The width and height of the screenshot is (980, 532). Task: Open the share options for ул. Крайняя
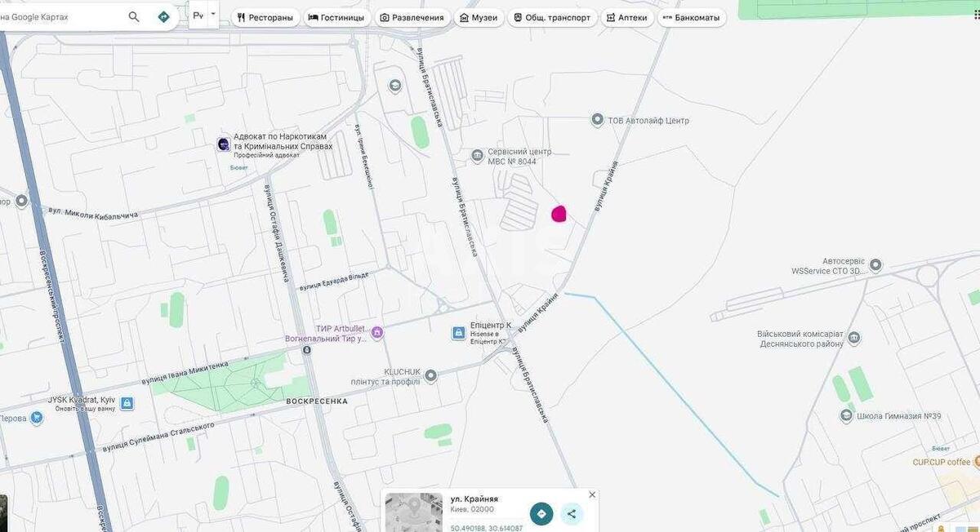572,512
